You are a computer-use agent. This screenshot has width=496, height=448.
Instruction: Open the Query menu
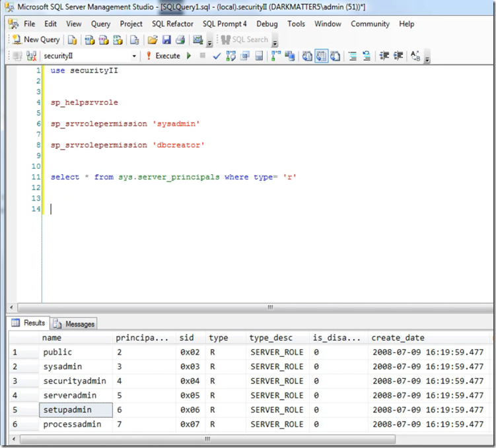tap(100, 24)
